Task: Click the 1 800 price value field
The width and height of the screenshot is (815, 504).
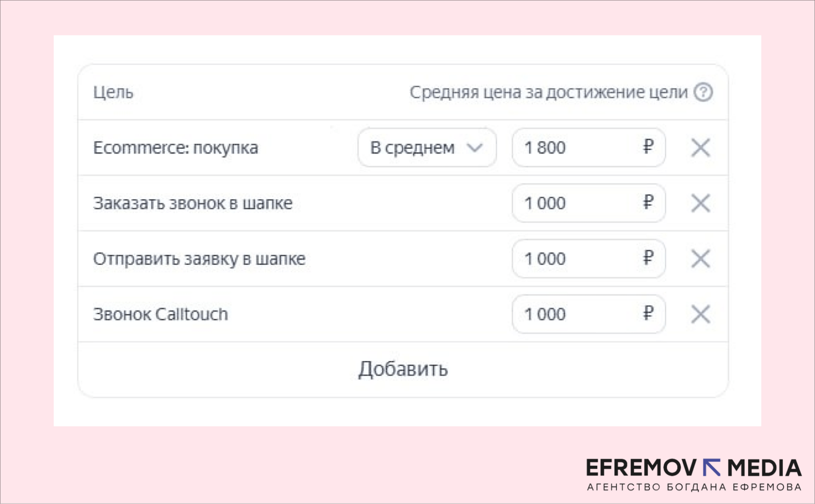Action: [x=577, y=147]
